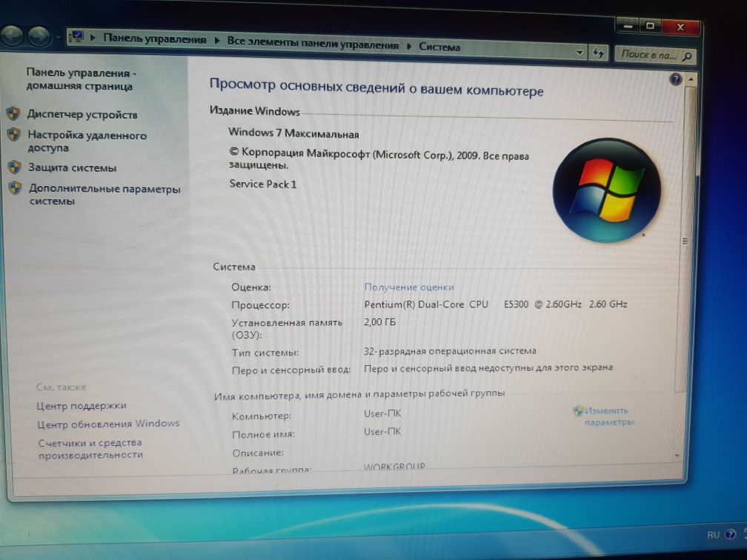Open 'Диспетчер устройств' link
The width and height of the screenshot is (747, 560).
click(x=82, y=114)
